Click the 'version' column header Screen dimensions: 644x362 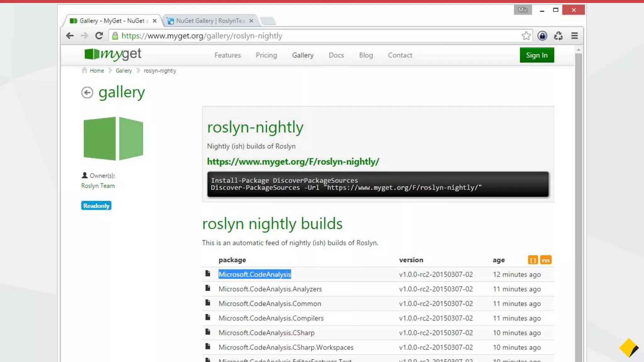tap(411, 260)
